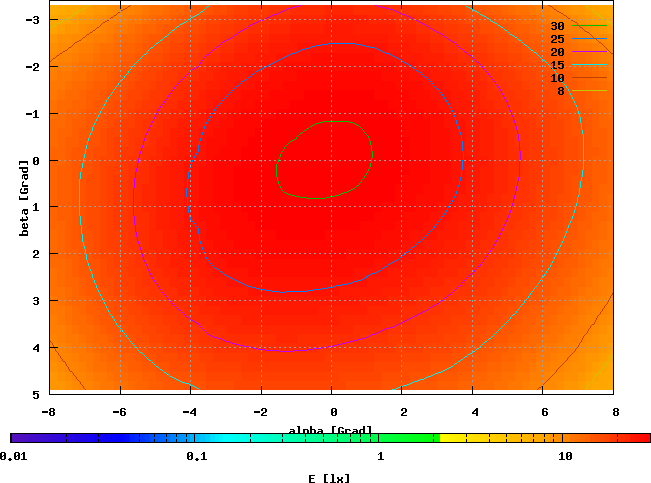Click the magenta line sample for legend 20
The width and height of the screenshot is (651, 483).
589,51
